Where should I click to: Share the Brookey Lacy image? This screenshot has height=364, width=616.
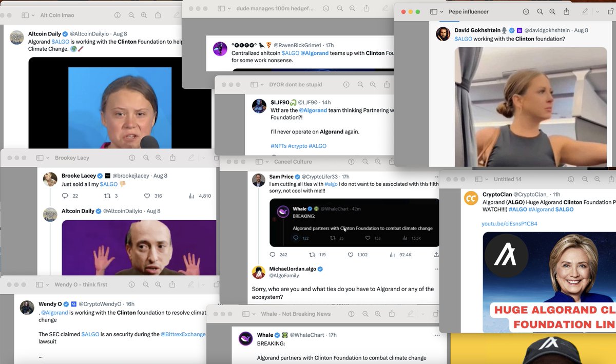click(x=173, y=157)
